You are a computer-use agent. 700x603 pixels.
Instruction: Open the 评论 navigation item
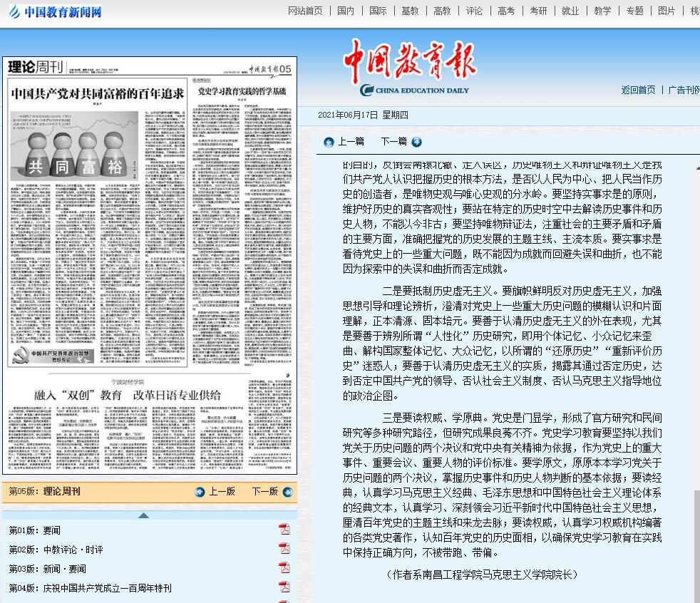pos(475,11)
